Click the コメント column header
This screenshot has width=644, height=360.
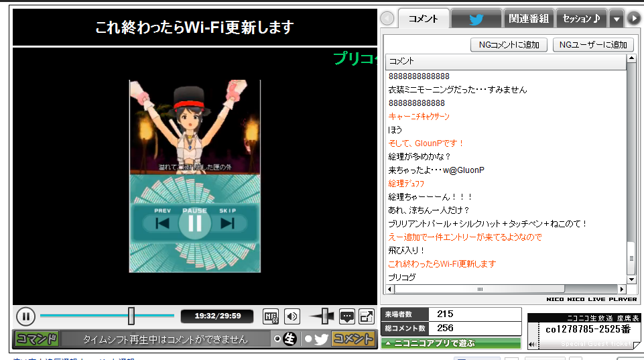[505, 61]
